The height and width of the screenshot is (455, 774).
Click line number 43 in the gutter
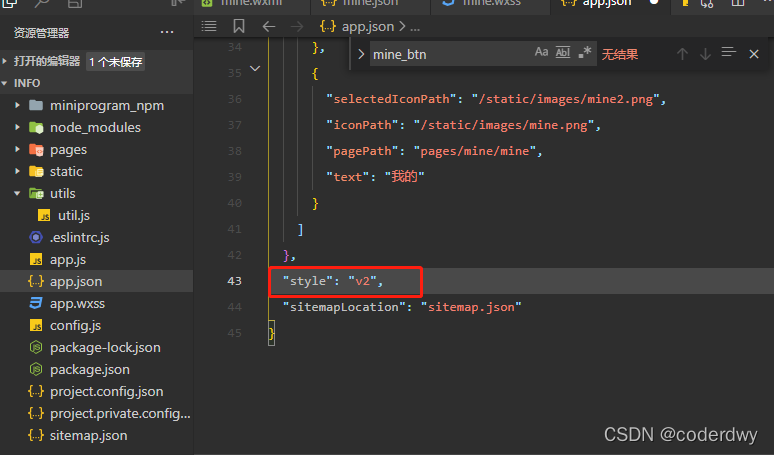tap(234, 281)
